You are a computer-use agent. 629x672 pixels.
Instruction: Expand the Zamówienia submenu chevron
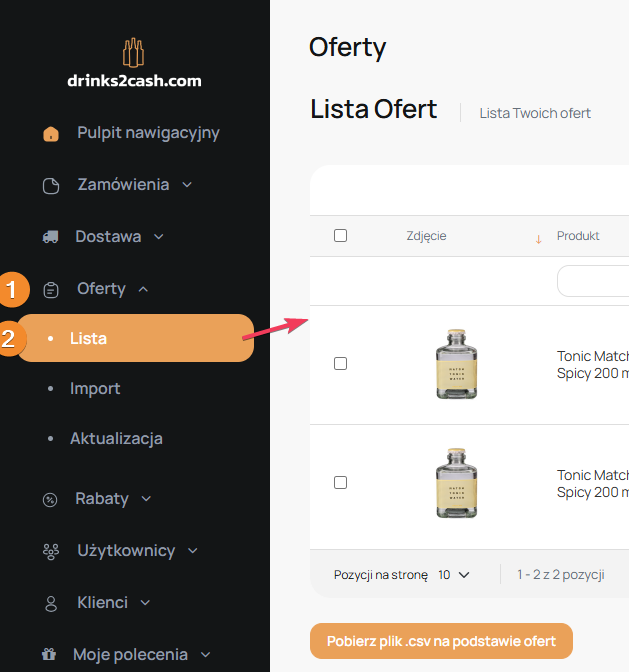click(187, 185)
